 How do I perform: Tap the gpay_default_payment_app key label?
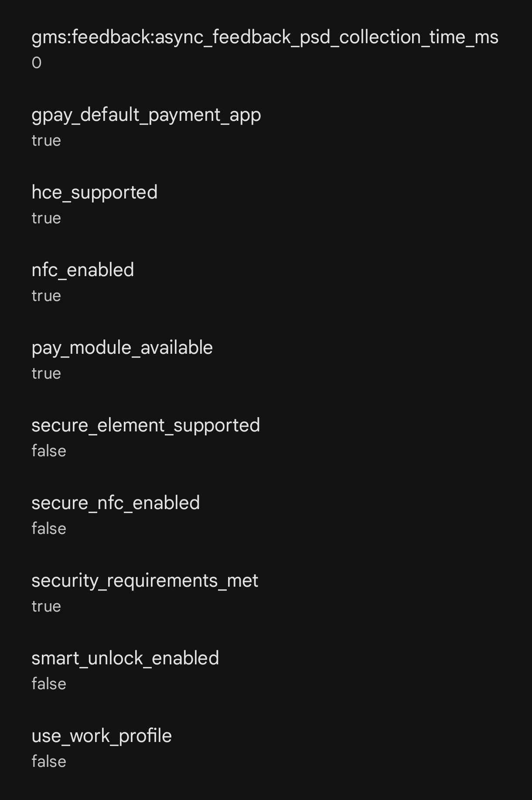[x=146, y=115]
